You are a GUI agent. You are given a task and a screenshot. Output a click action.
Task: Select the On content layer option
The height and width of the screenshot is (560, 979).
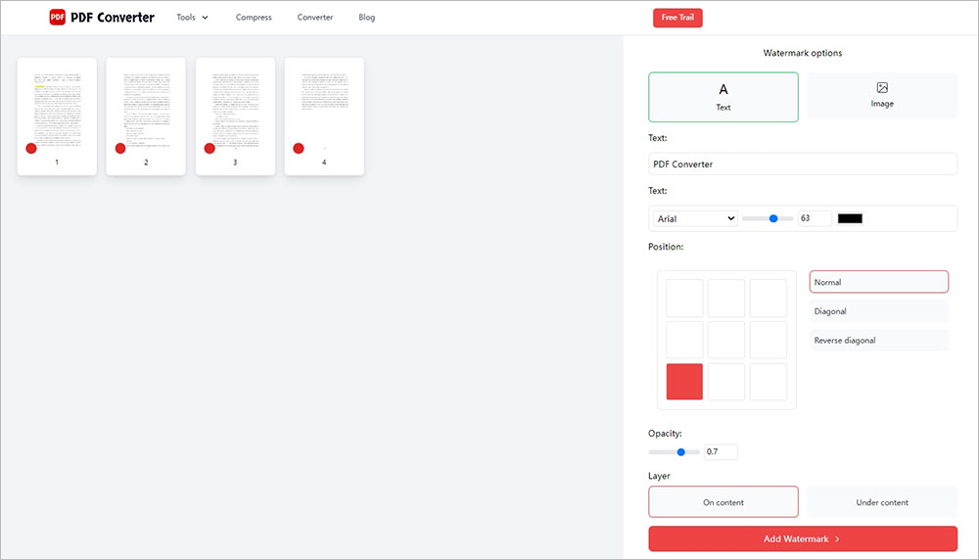point(723,502)
